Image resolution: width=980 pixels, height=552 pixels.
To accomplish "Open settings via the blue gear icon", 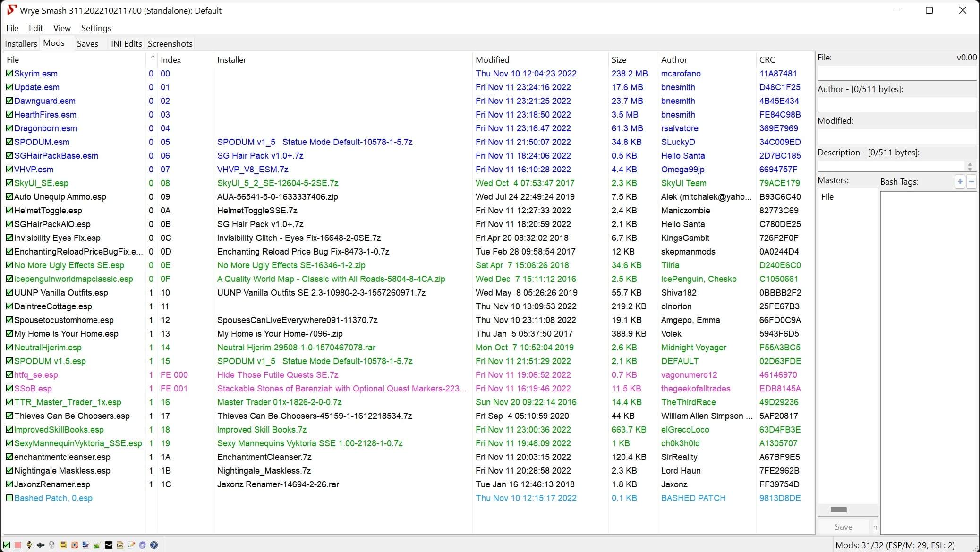I will click(143, 545).
